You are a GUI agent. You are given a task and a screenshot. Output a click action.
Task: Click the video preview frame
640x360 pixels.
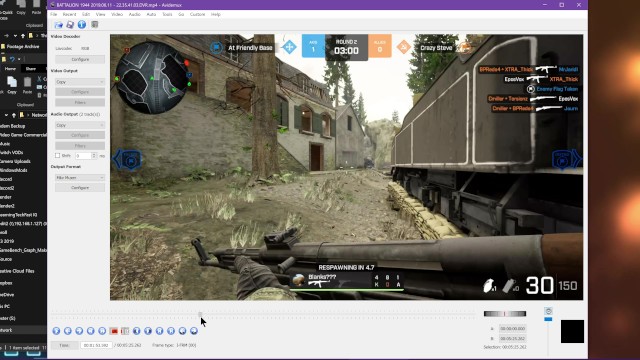pyautogui.click(x=347, y=167)
